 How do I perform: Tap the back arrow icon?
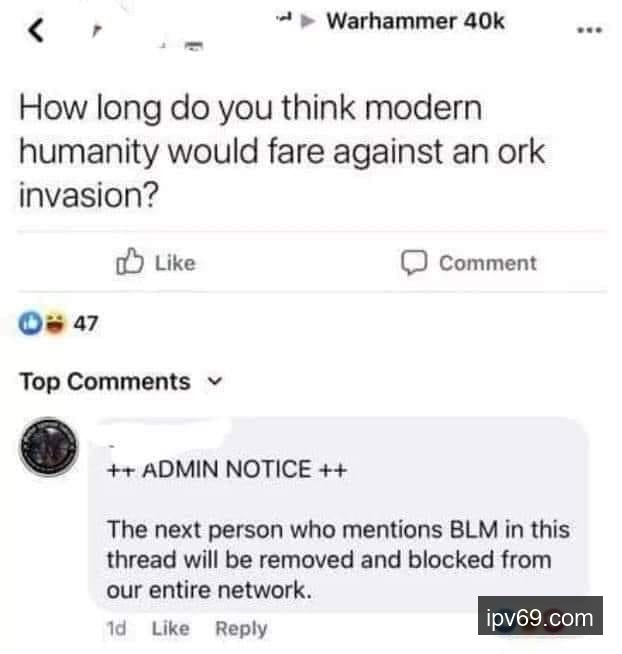click(x=36, y=31)
